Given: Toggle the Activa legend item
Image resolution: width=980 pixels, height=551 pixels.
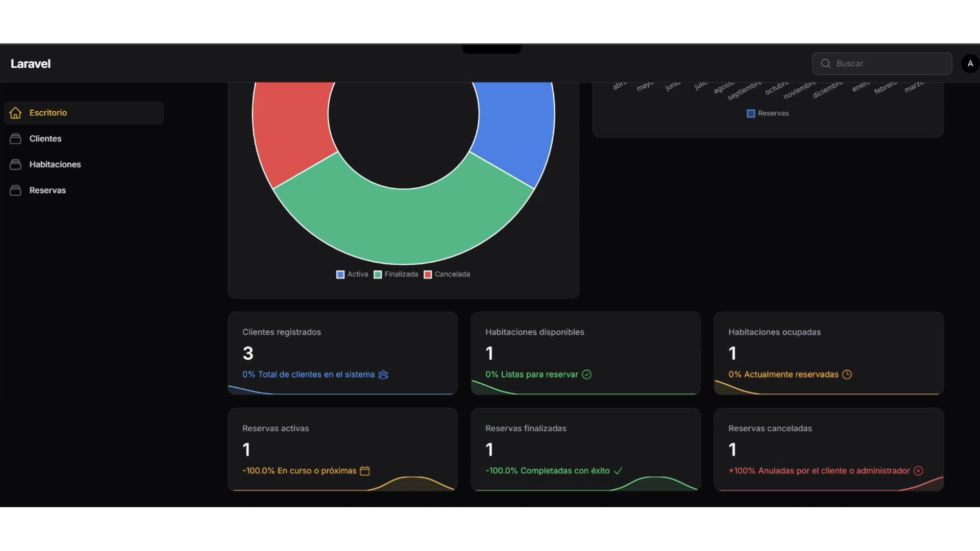Looking at the screenshot, I should point(352,274).
